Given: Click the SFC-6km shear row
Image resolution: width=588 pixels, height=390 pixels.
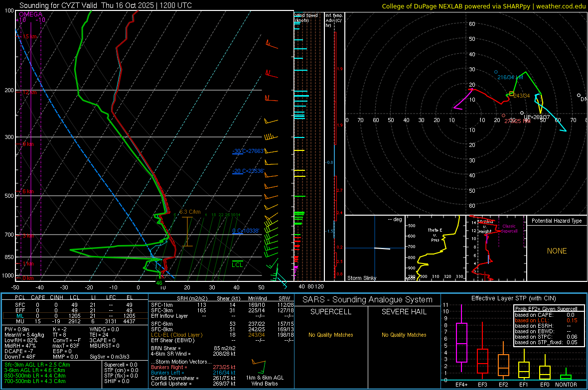Looking at the screenshot, I should 222,324.
